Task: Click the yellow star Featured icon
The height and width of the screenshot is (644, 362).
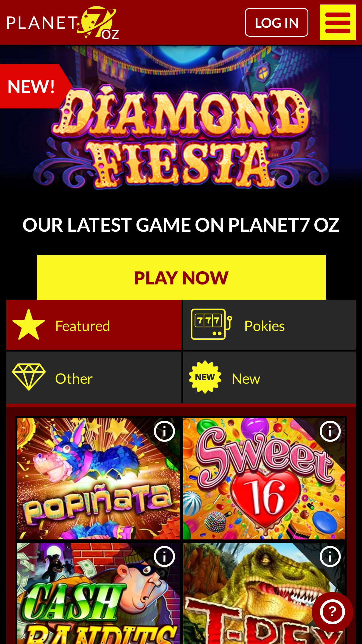Action: 29,325
